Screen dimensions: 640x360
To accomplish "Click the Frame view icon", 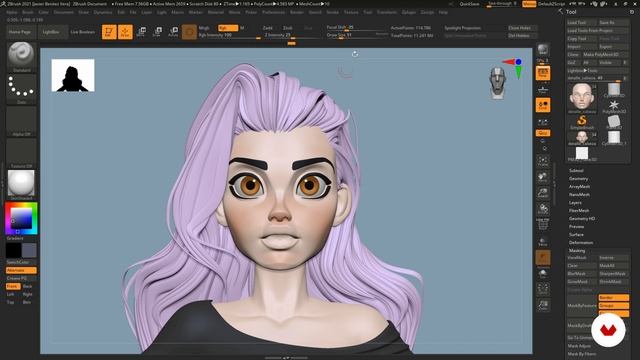I will coord(542,161).
